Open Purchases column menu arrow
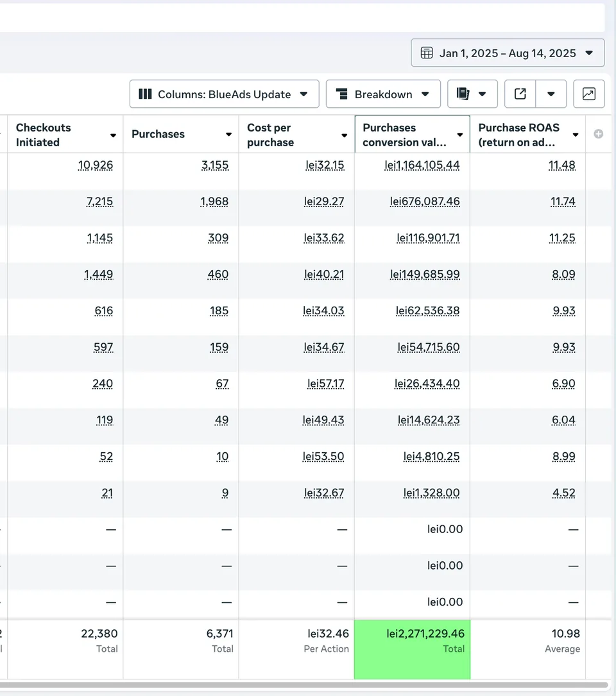616x696 pixels. (x=228, y=135)
